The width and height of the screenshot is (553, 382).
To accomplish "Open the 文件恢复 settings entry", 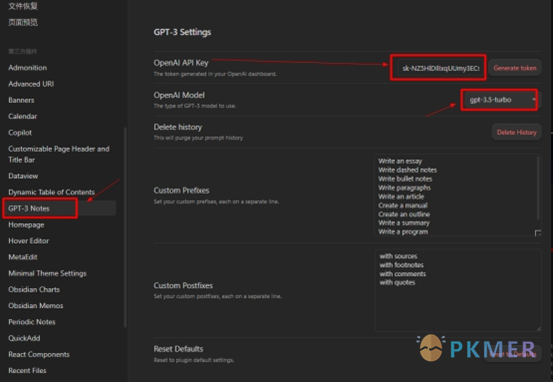I will (x=23, y=6).
